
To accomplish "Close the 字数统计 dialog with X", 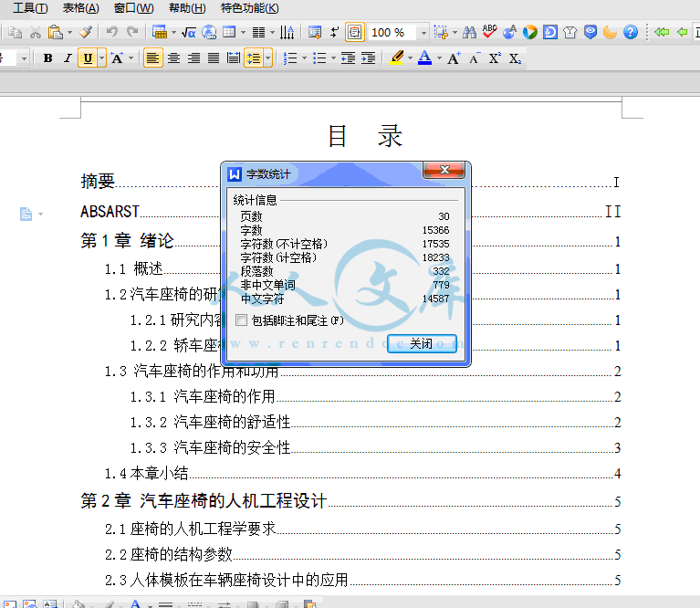I will tap(444, 170).
